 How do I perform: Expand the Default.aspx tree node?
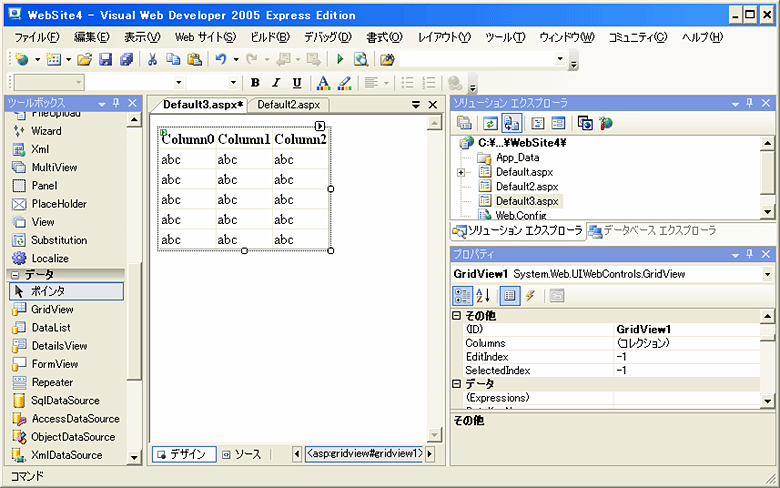(461, 172)
